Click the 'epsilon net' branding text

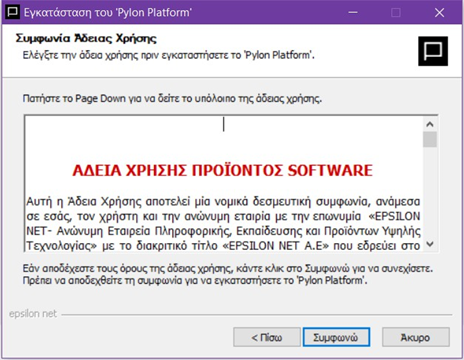tap(33, 314)
